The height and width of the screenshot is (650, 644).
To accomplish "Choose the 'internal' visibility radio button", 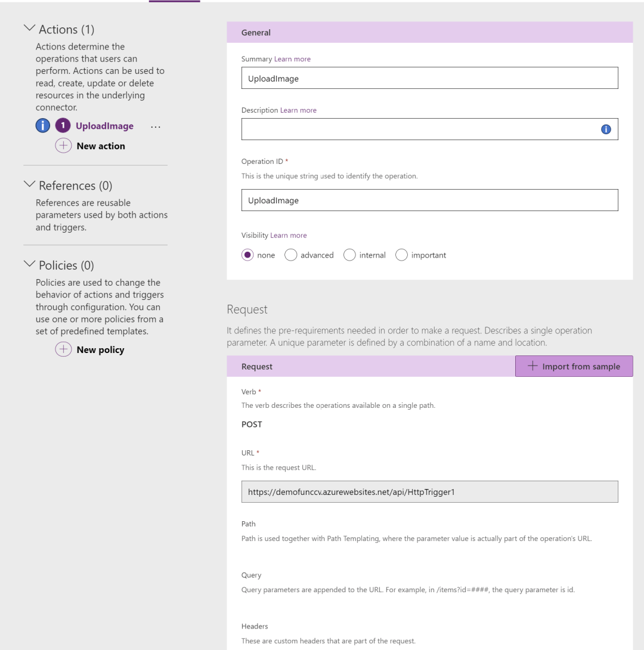I will coord(349,255).
